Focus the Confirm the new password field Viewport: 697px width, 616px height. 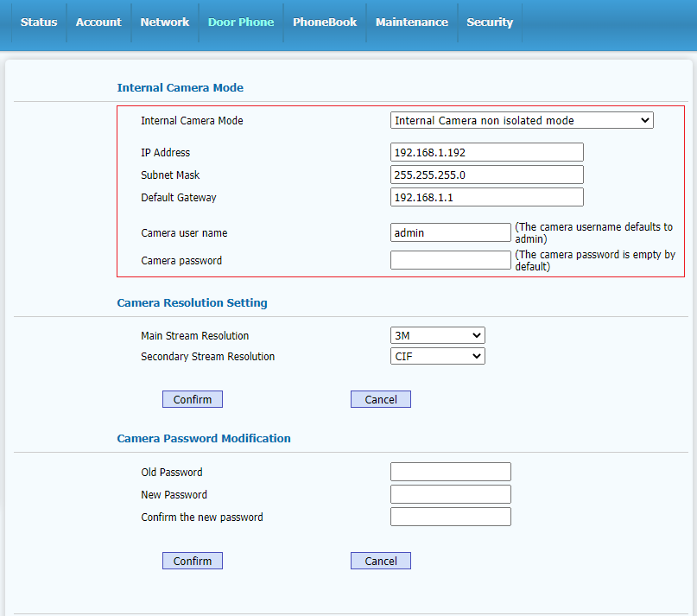click(450, 517)
